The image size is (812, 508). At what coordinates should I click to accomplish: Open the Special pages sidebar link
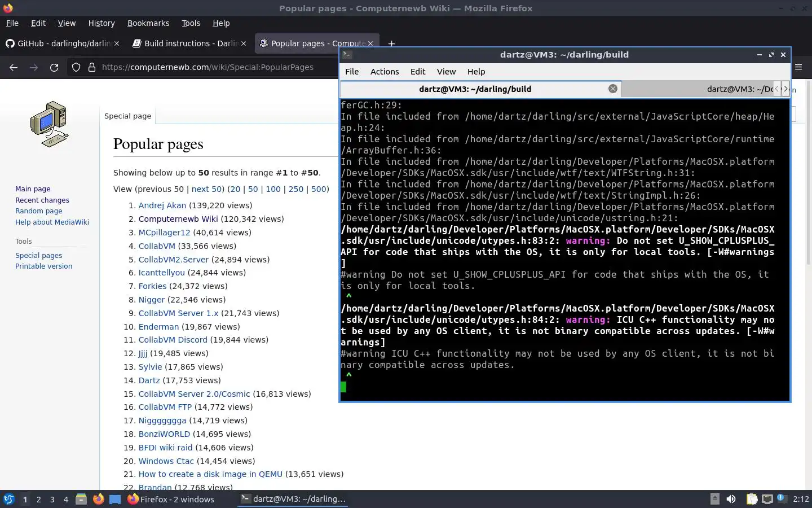pyautogui.click(x=39, y=256)
